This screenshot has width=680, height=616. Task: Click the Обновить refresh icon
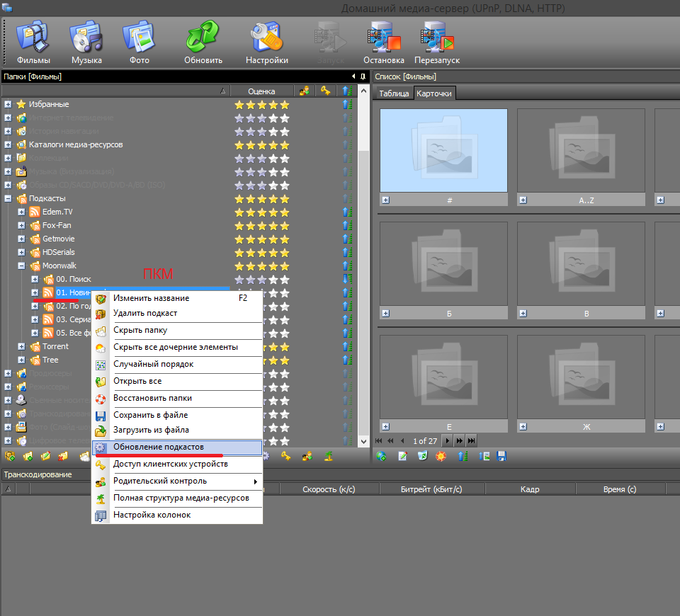coord(203,41)
